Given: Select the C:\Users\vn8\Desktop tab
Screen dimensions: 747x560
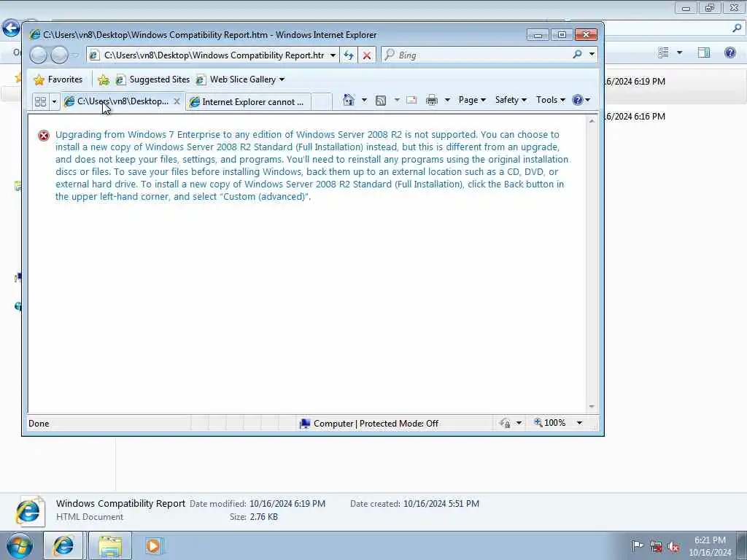Looking at the screenshot, I should pyautogui.click(x=117, y=101).
